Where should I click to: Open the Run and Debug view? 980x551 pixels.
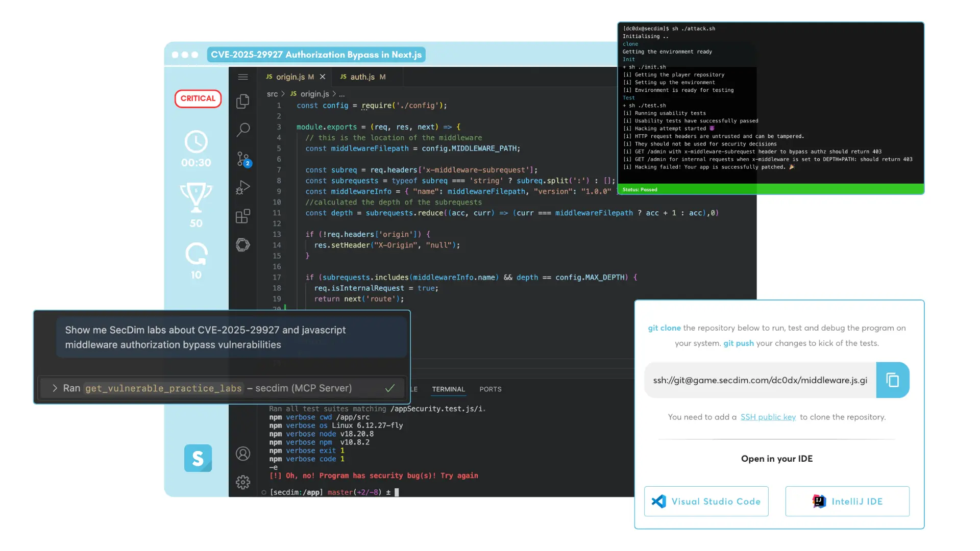click(x=243, y=187)
